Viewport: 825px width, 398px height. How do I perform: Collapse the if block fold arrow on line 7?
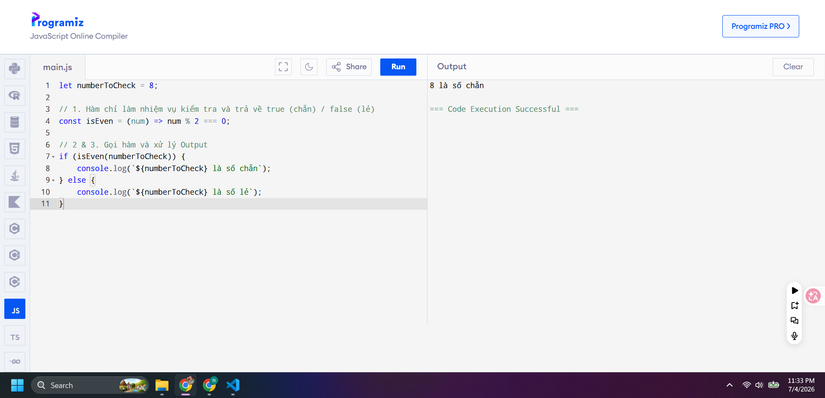53,157
